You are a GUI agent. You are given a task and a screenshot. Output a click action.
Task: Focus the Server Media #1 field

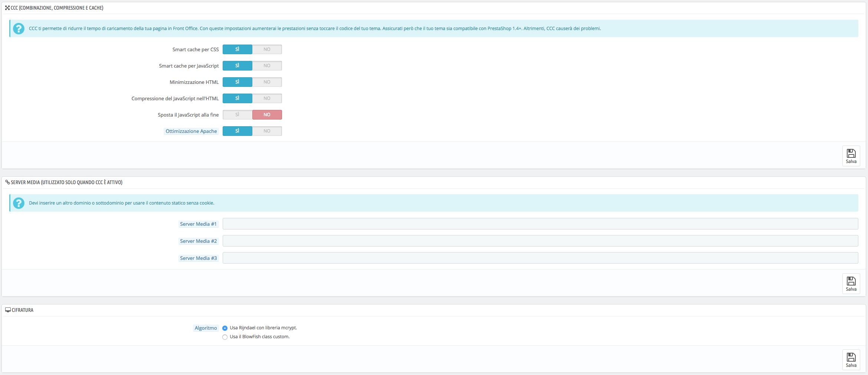(540, 224)
